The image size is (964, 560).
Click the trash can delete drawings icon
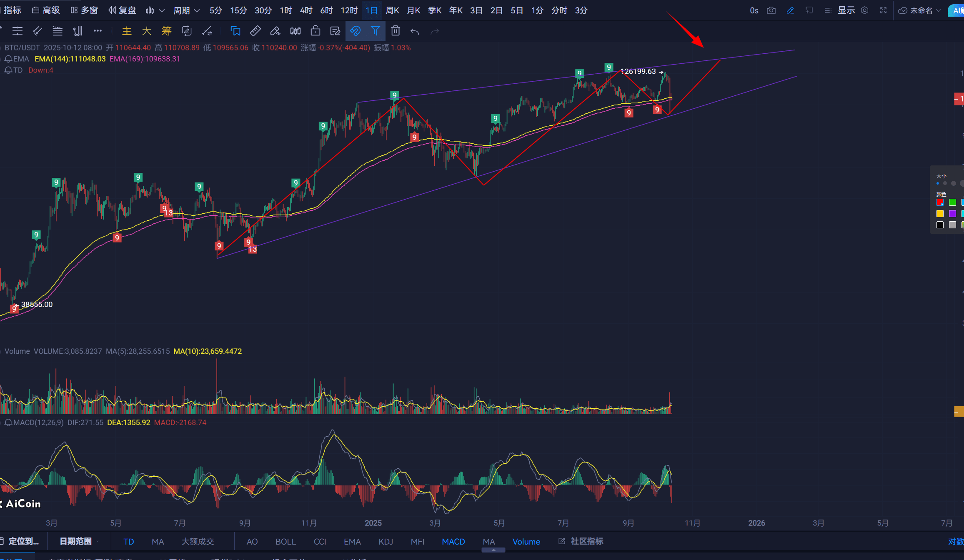[x=396, y=31]
